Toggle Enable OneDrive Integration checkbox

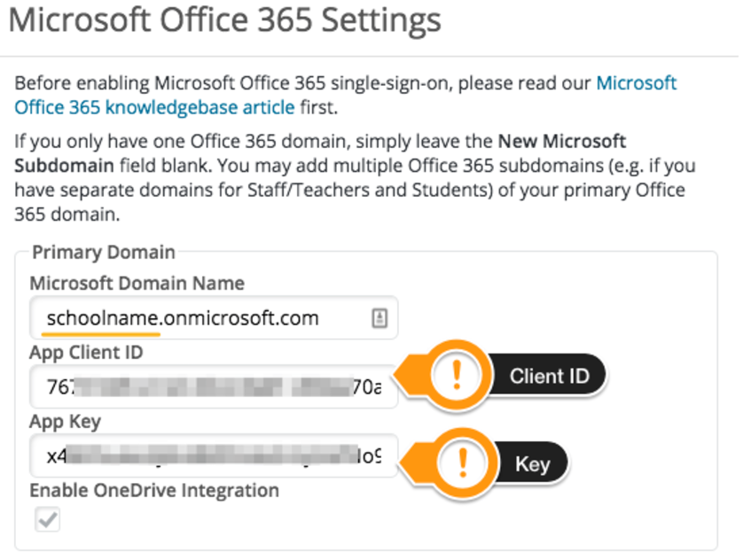47,519
